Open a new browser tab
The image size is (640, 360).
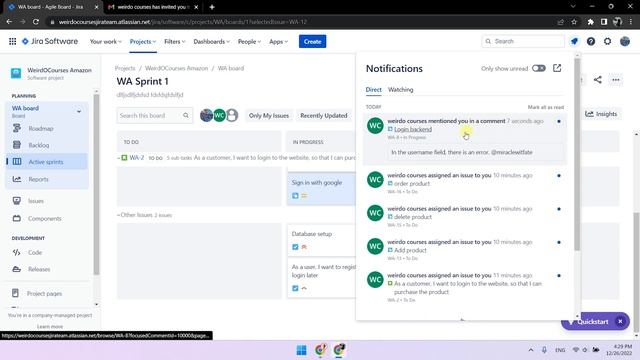[211, 7]
